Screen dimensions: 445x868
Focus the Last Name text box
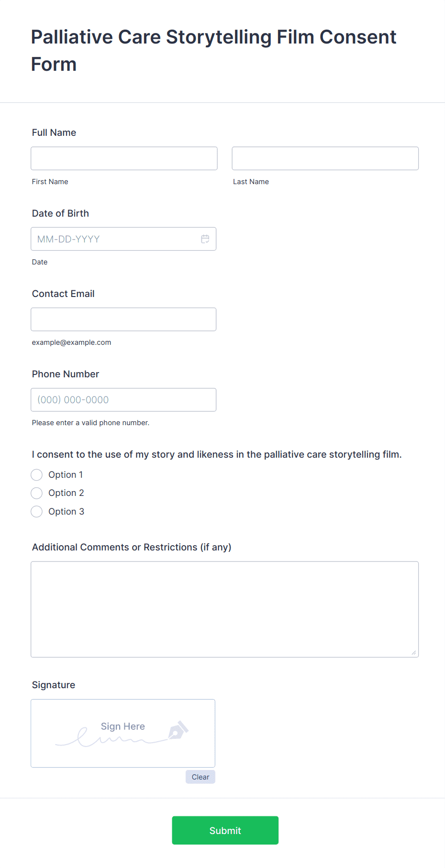(x=325, y=158)
